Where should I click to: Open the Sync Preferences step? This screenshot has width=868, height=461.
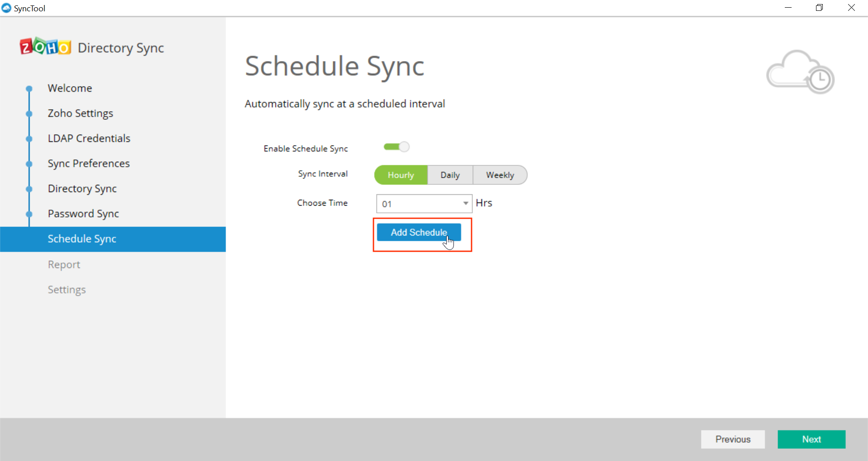[89, 163]
